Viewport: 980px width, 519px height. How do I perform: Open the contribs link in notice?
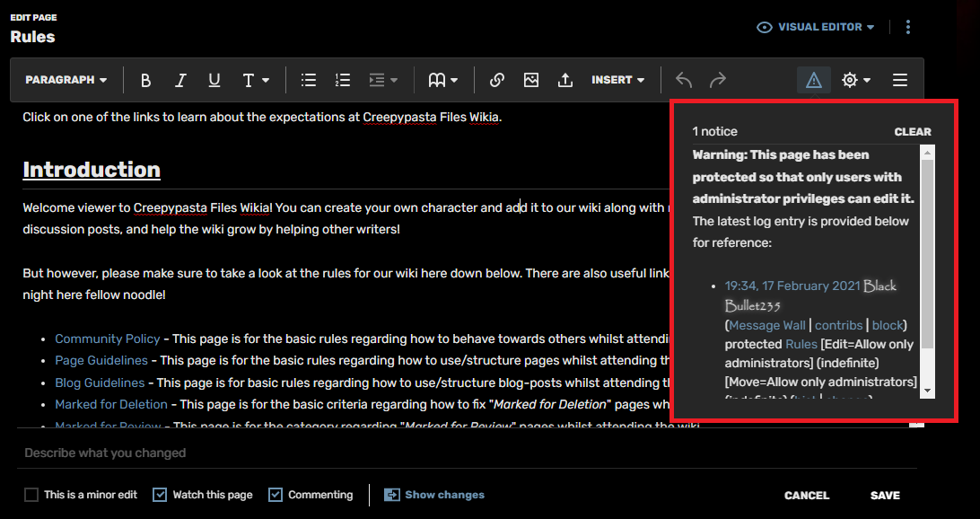coord(839,325)
